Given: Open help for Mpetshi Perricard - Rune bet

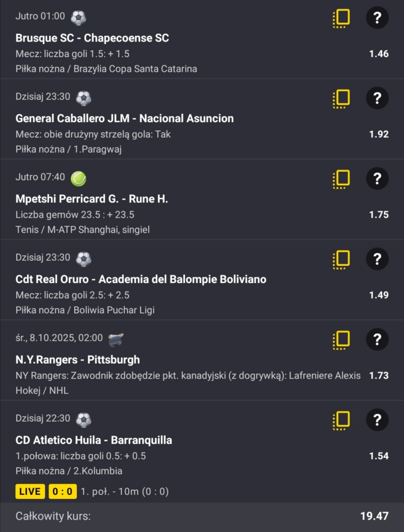Looking at the screenshot, I should pyautogui.click(x=377, y=178).
